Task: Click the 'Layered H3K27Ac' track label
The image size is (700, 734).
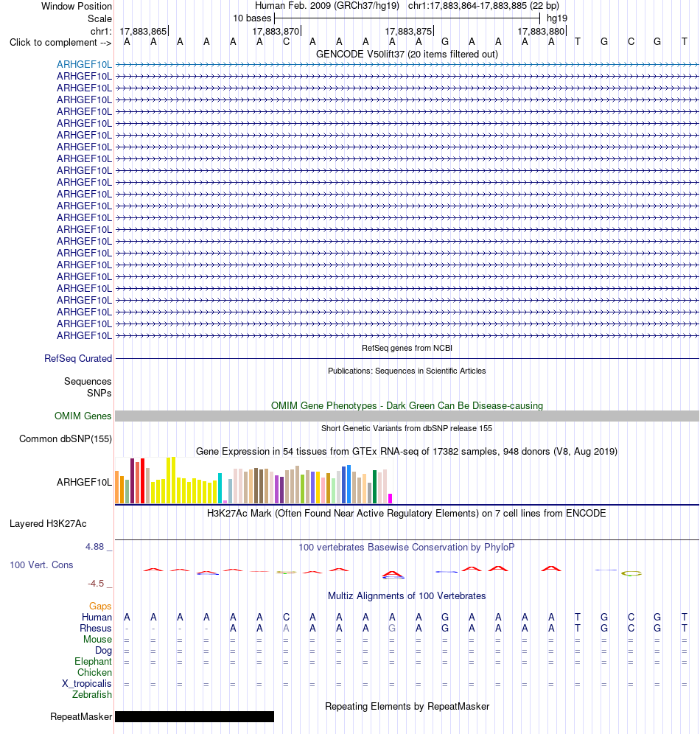Action: tap(48, 524)
